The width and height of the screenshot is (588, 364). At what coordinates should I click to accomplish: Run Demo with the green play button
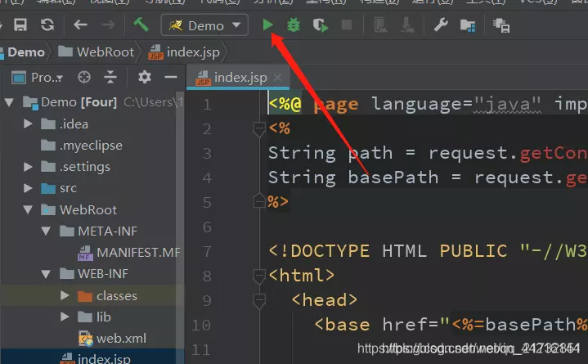pyautogui.click(x=267, y=25)
